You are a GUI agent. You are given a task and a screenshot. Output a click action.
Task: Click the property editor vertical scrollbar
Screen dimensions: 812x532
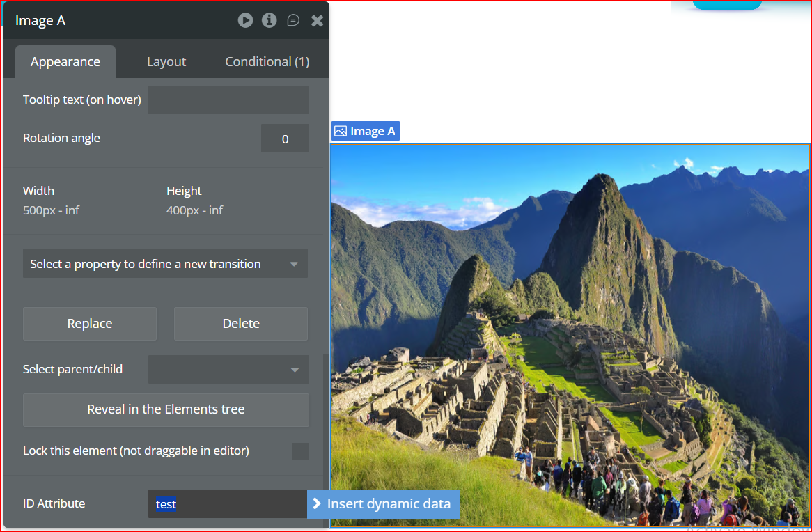coord(326,440)
